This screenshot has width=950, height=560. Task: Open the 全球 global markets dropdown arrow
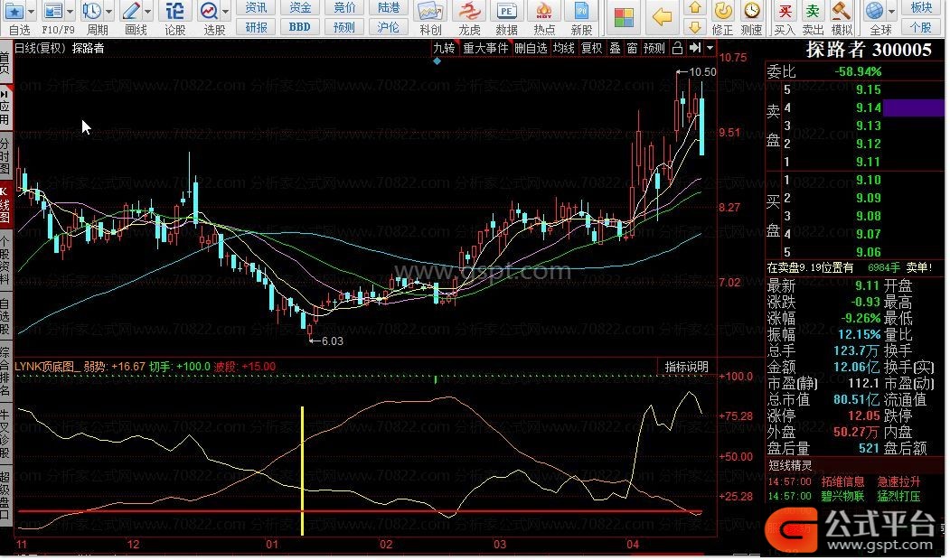pyautogui.click(x=890, y=12)
